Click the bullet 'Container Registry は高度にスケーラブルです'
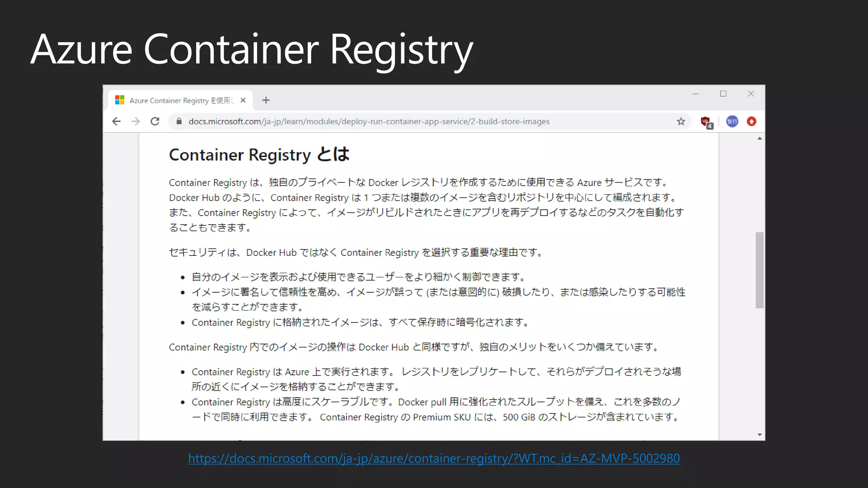 (x=437, y=409)
